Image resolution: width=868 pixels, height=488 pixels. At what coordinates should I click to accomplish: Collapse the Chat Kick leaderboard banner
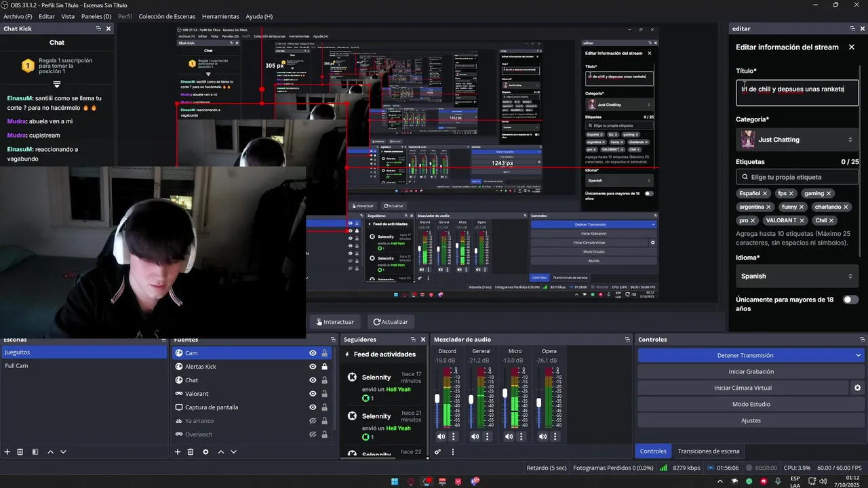point(57,85)
